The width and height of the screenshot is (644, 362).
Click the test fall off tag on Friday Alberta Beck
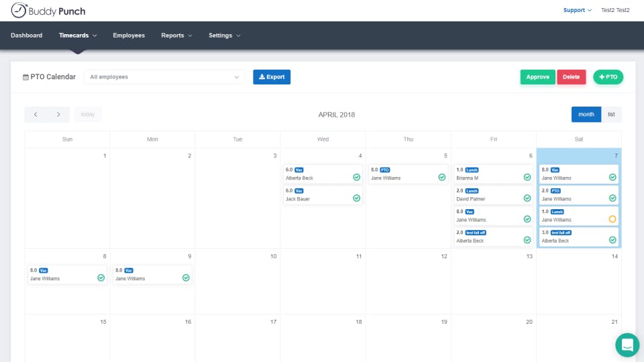coord(476,233)
